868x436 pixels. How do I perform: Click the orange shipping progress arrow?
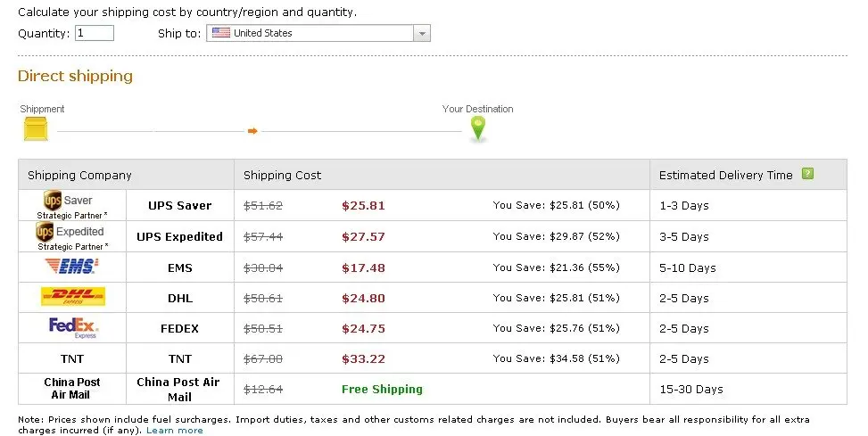point(252,131)
